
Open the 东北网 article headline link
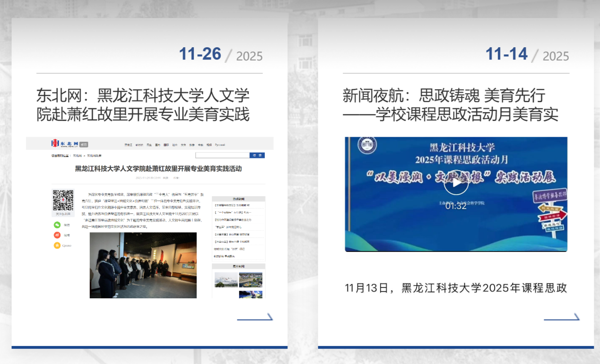point(143,104)
